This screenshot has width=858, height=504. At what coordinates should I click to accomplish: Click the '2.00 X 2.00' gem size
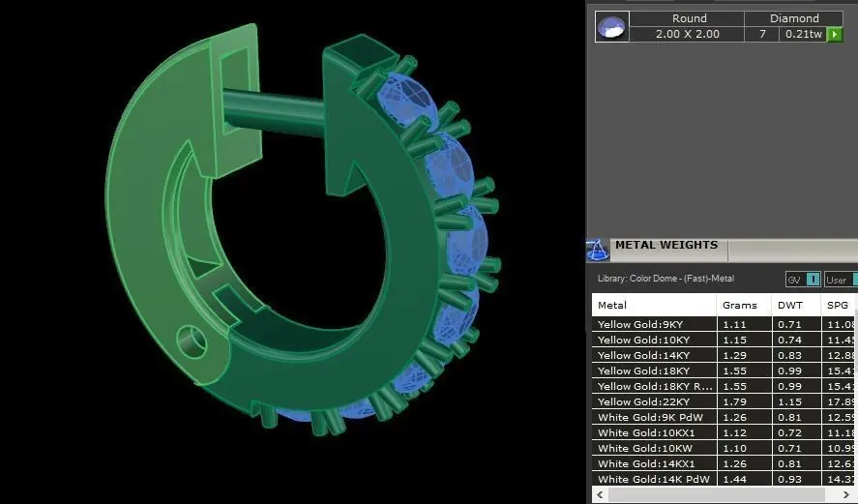688,34
